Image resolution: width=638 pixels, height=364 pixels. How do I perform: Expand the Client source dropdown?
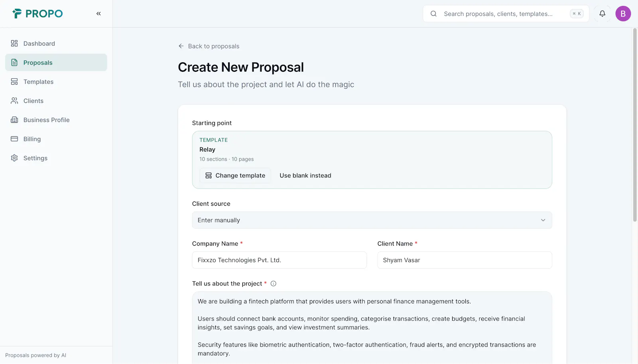click(372, 220)
